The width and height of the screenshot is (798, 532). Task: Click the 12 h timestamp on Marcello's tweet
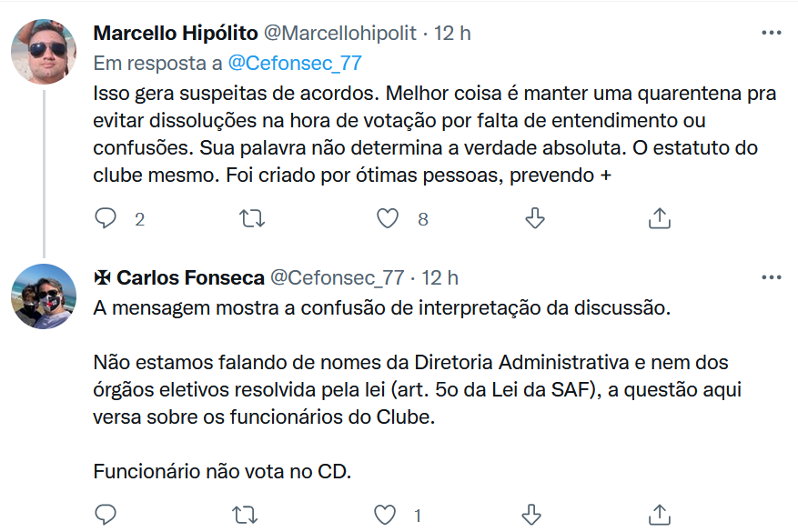tap(452, 34)
